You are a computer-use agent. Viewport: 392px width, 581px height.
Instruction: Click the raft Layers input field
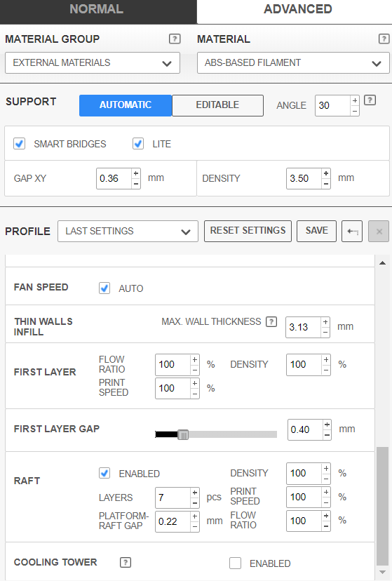pyautogui.click(x=173, y=497)
